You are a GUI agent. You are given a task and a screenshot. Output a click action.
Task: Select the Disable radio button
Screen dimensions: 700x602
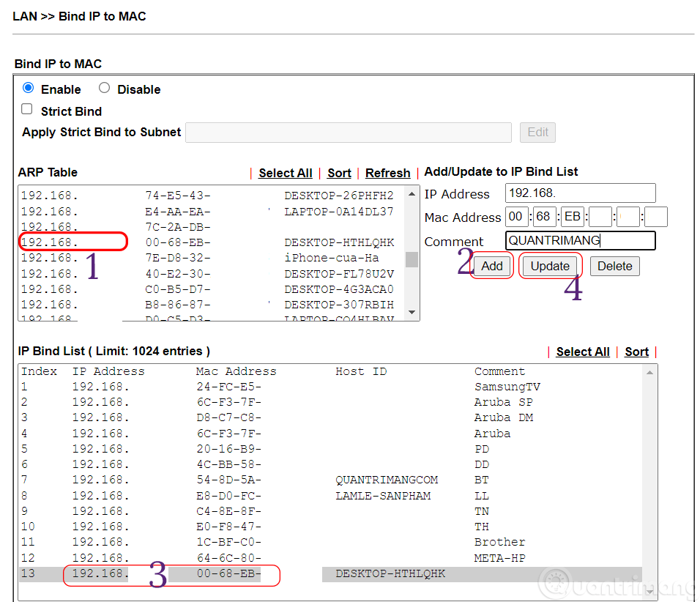pos(104,88)
